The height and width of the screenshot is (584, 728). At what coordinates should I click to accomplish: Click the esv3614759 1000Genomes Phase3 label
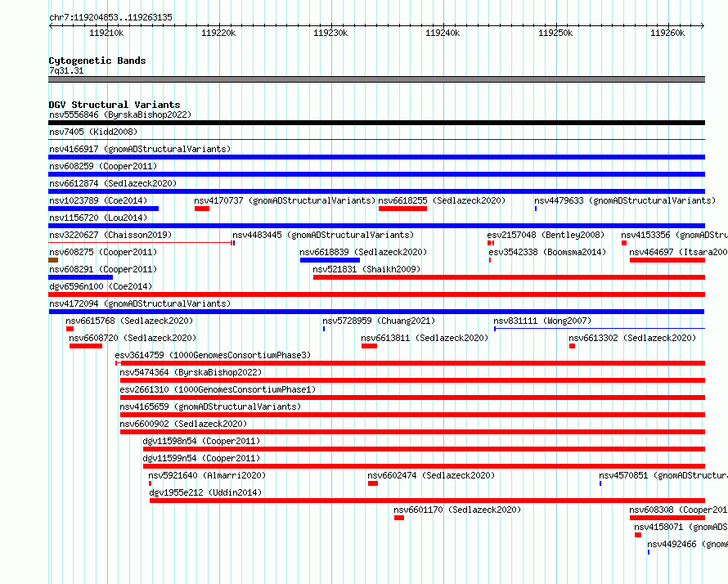pos(213,355)
